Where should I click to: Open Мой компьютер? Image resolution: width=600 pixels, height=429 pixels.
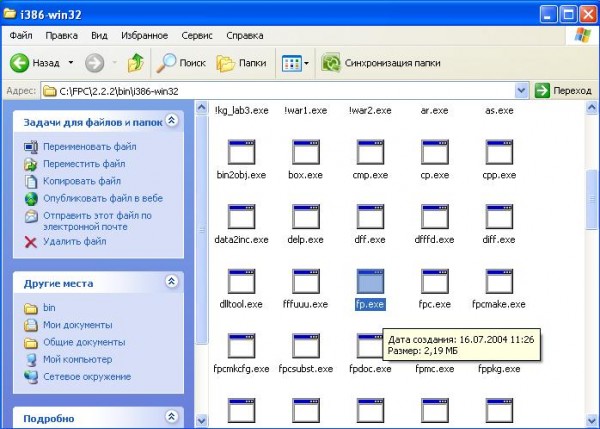coord(78,359)
